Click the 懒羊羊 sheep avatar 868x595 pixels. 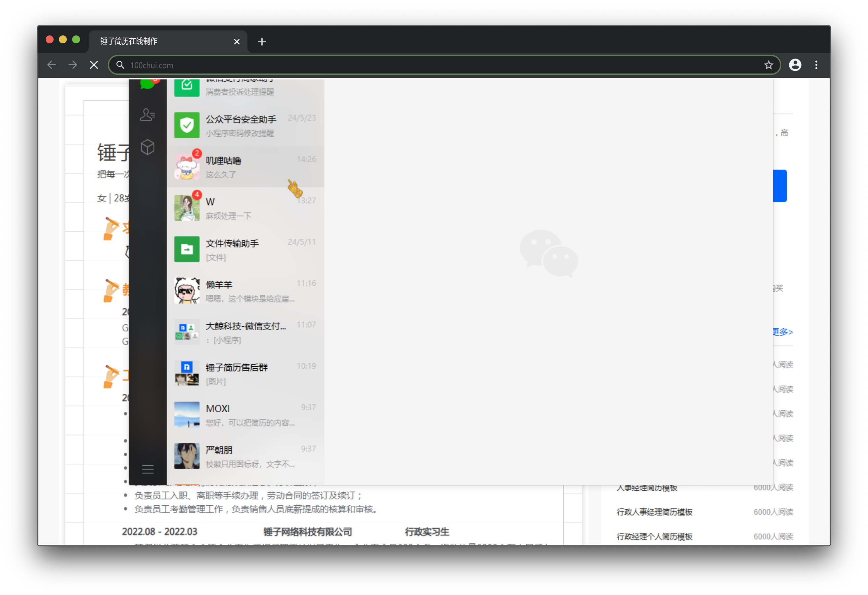pyautogui.click(x=187, y=291)
